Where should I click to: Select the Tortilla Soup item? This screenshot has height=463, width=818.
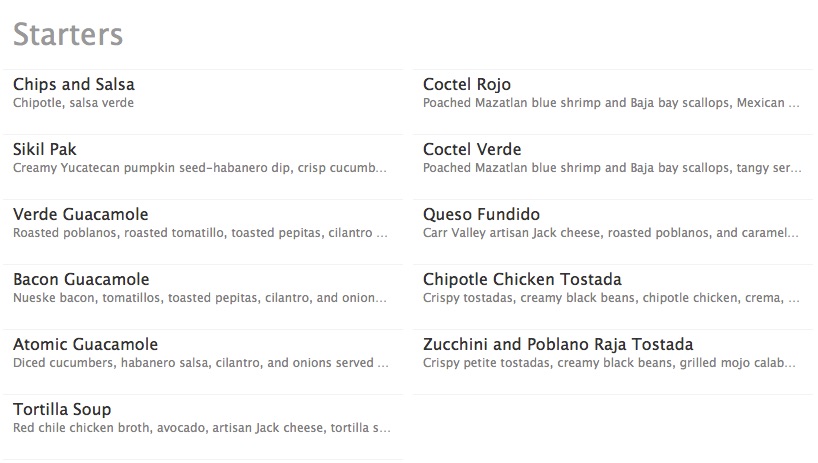tap(62, 410)
